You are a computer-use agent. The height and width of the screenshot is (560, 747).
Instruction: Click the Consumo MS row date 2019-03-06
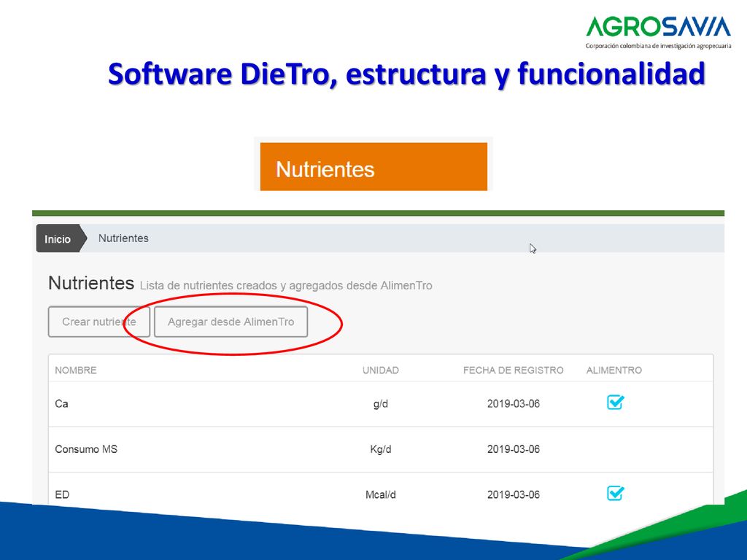pos(513,449)
